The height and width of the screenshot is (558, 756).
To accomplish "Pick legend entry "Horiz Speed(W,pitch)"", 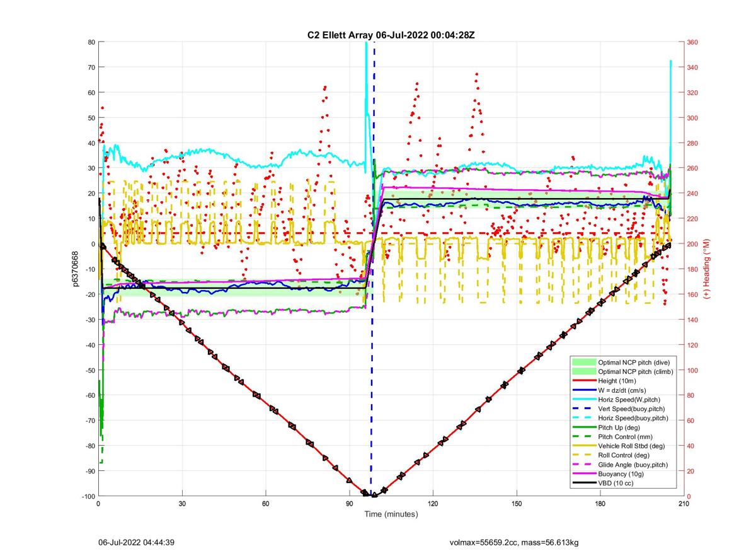I will [x=630, y=400].
